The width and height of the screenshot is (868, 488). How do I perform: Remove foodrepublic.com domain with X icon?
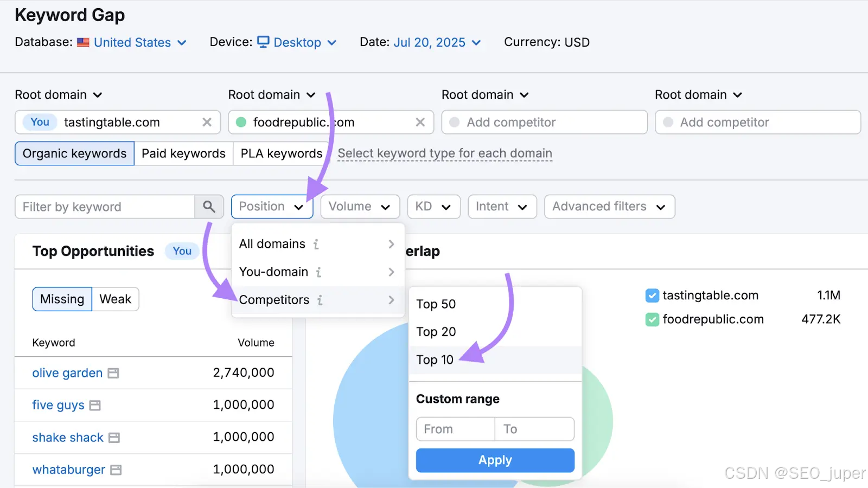point(420,123)
